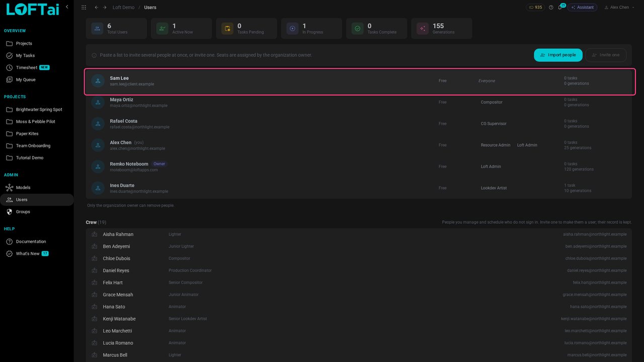Viewport: 644px width, 362px height.
Task: Open My Tasks in the sidebar
Action: coord(37,55)
